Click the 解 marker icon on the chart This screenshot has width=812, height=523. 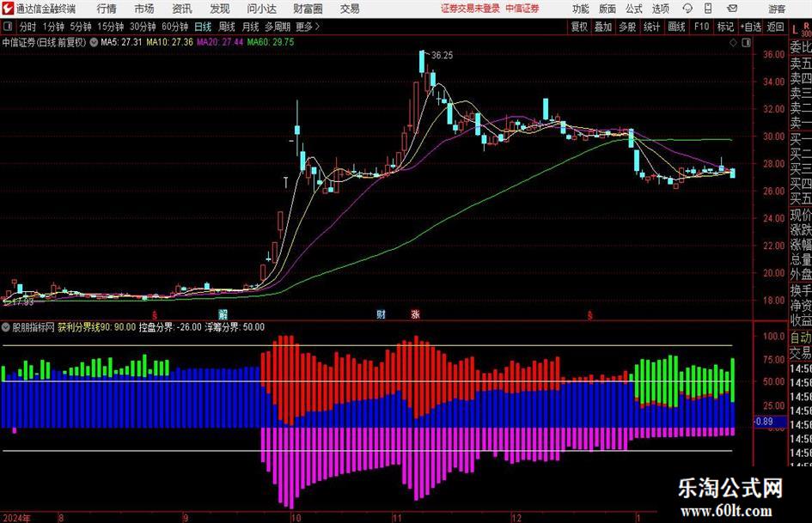tap(223, 313)
